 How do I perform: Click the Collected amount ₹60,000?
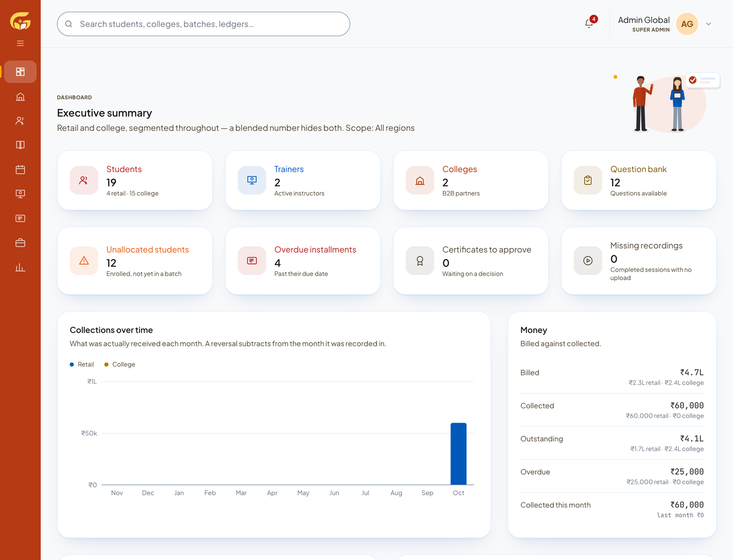coord(687,406)
